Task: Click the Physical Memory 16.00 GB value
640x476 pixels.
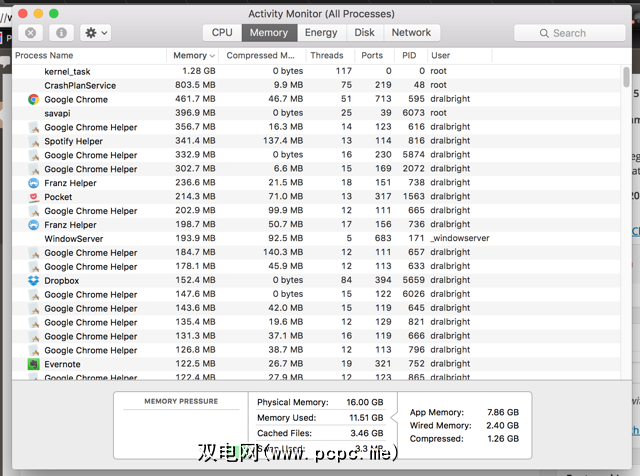Action: click(365, 402)
